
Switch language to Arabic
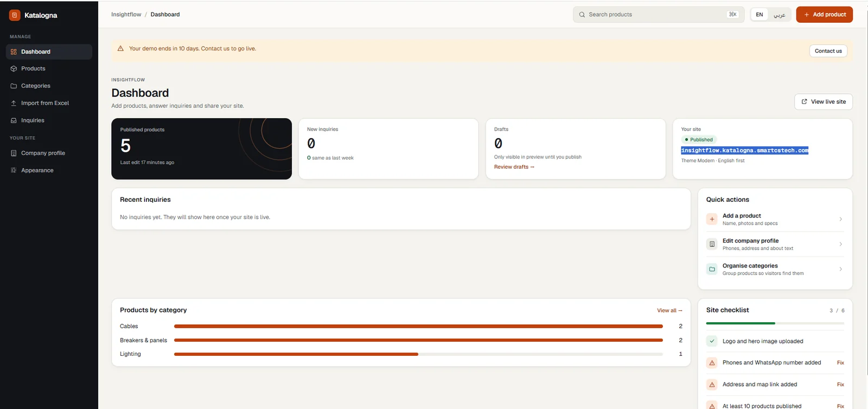[780, 15]
